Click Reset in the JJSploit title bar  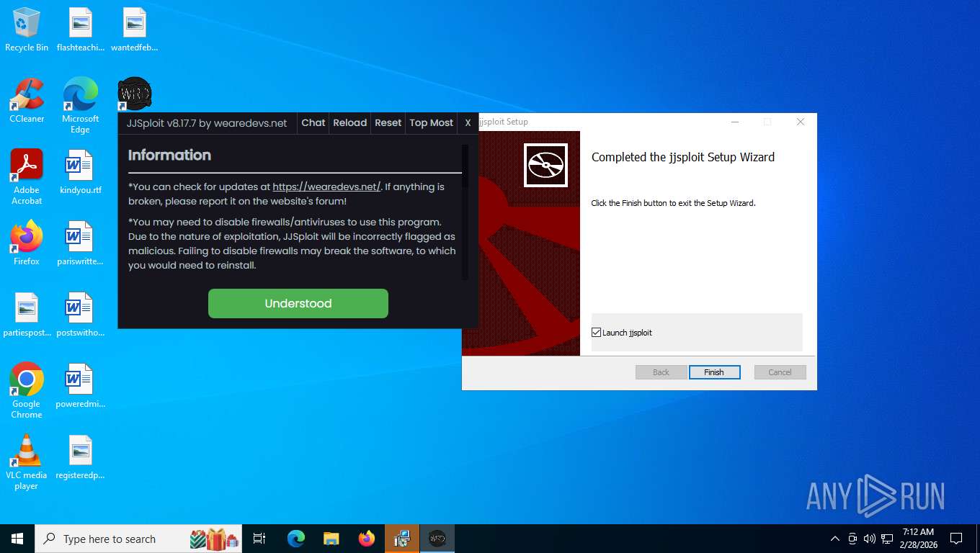(388, 122)
